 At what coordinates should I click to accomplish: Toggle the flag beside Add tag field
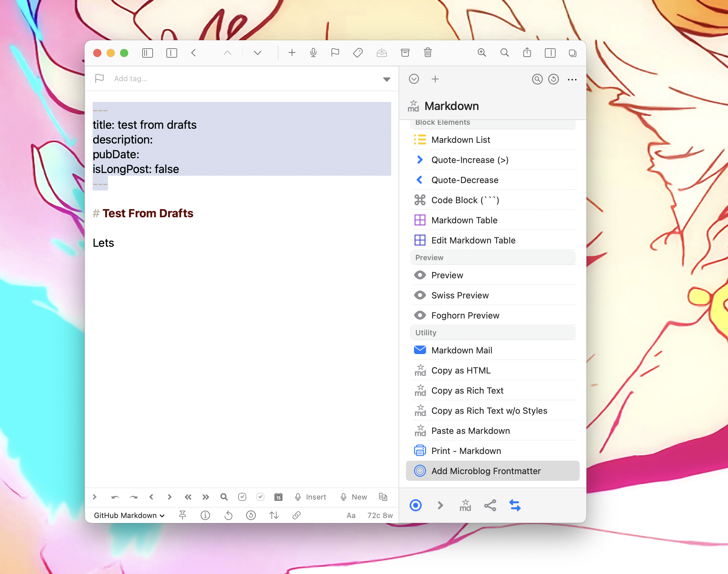point(99,78)
